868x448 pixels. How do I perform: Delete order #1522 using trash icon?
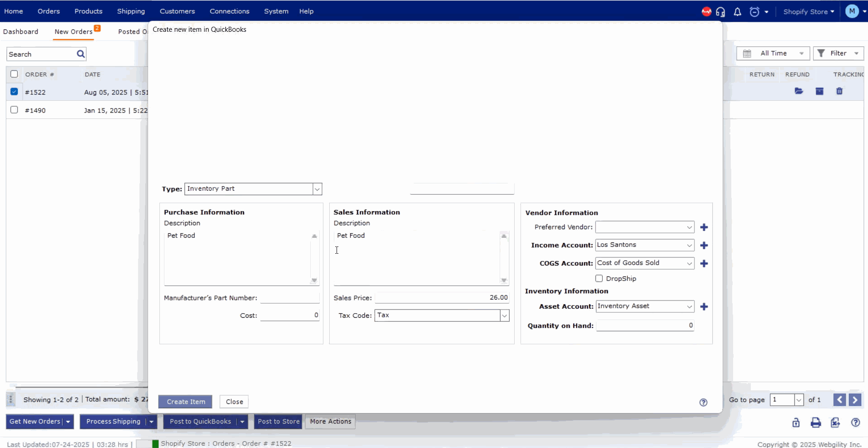click(x=839, y=91)
